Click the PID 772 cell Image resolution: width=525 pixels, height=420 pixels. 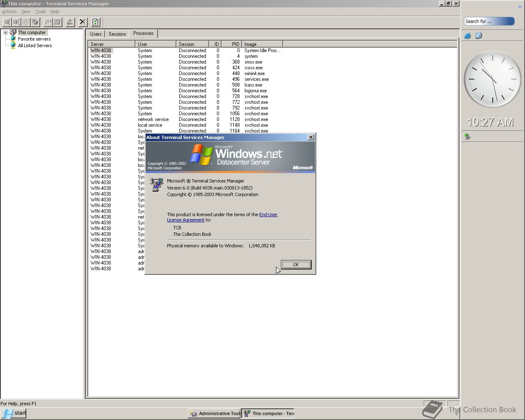click(236, 102)
